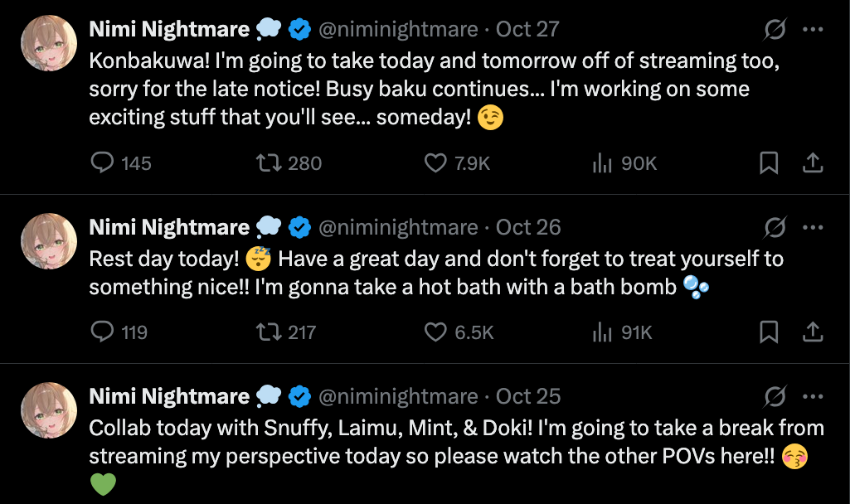Open the Oct 26 timestamp link
The width and height of the screenshot is (850, 504).
pyautogui.click(x=528, y=228)
